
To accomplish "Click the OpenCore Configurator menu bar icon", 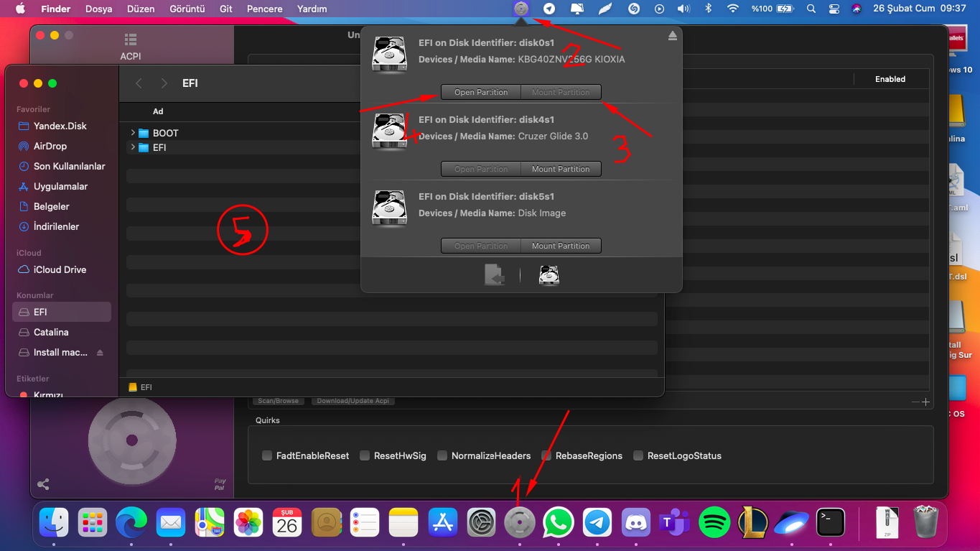I will point(521,9).
